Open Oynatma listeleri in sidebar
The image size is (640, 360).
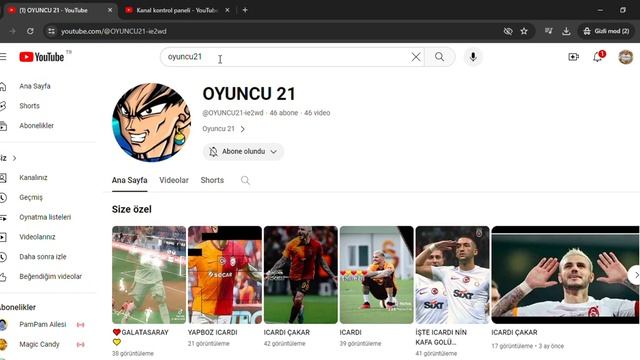pyautogui.click(x=45, y=217)
